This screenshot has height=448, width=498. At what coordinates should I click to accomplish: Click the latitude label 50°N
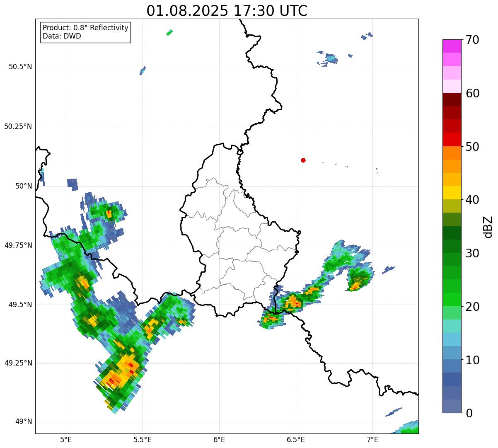tap(24, 186)
